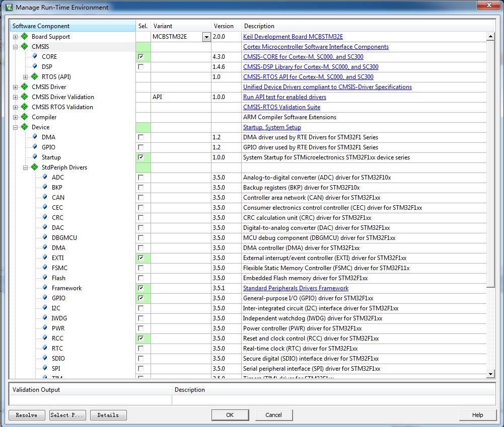
Task: Click the green diamond icon beside CMSIS Driver Validation
Action: click(25, 97)
